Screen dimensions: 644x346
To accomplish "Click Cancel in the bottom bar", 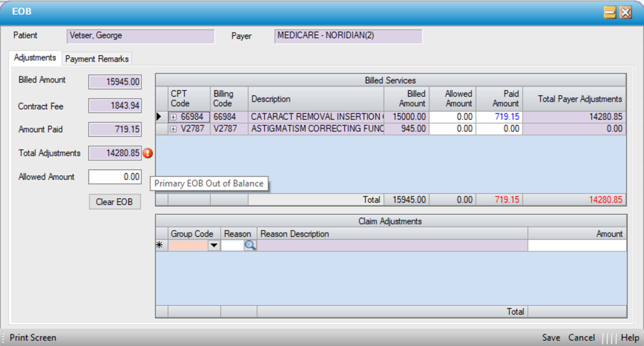I will click(581, 337).
